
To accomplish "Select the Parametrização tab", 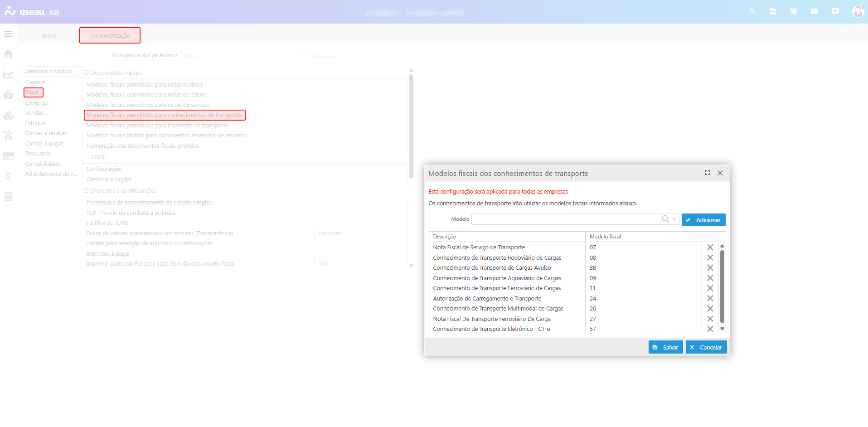I will [x=110, y=35].
